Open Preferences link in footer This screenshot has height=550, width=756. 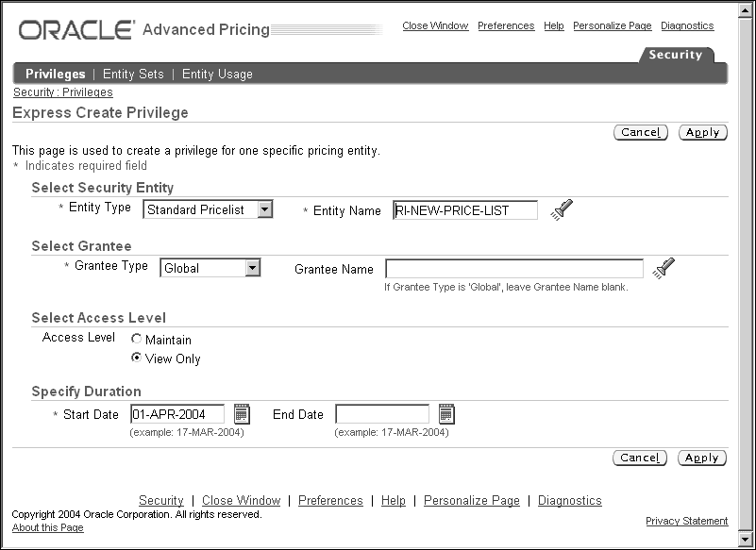point(330,500)
